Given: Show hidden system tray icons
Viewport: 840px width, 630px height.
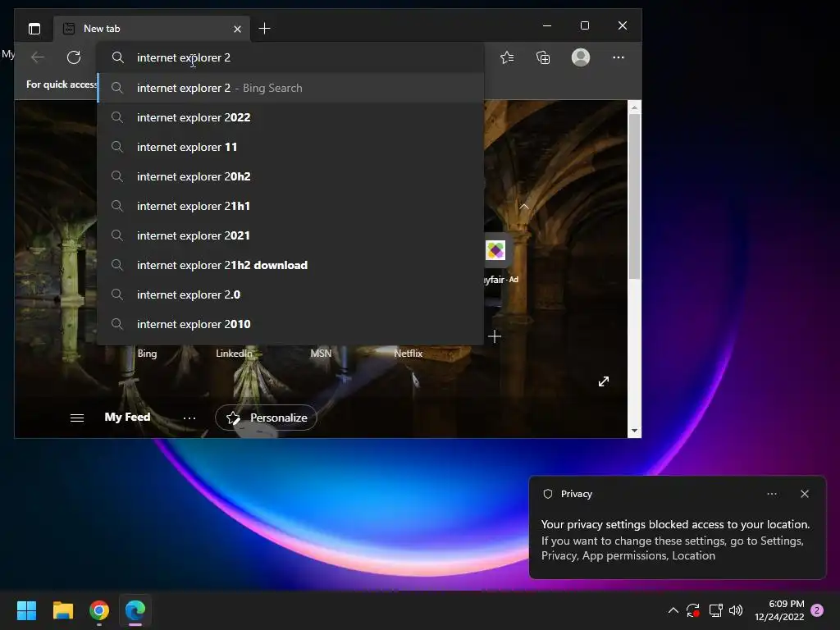Looking at the screenshot, I should point(673,610).
